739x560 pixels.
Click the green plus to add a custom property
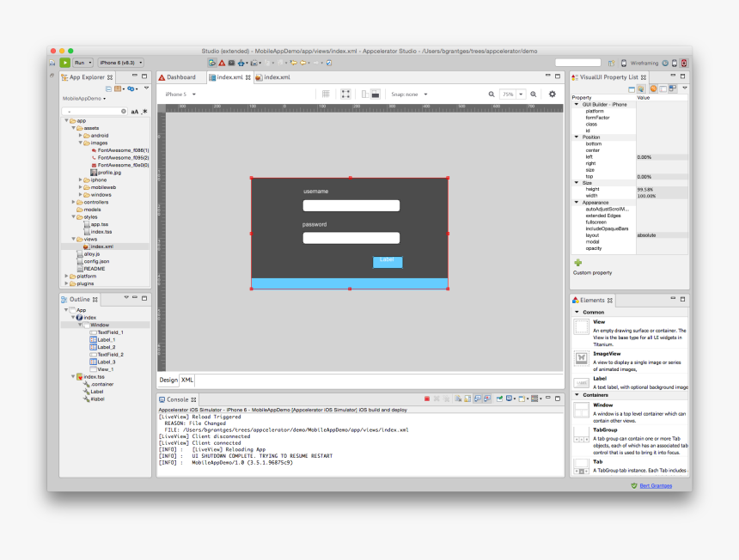pyautogui.click(x=579, y=263)
